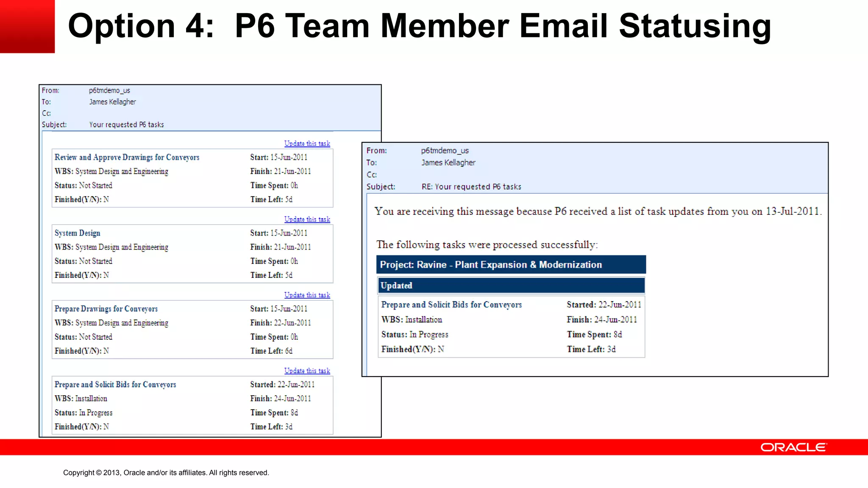Click sender 'p6tmdemo_us' in reply email
Screen dimensions: 868x488
(x=445, y=151)
